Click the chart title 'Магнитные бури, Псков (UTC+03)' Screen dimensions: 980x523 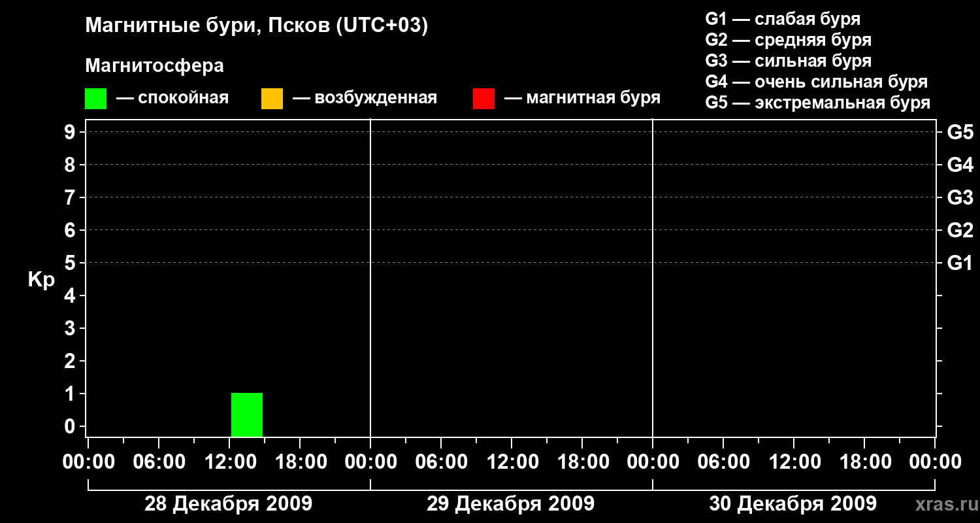point(257,27)
